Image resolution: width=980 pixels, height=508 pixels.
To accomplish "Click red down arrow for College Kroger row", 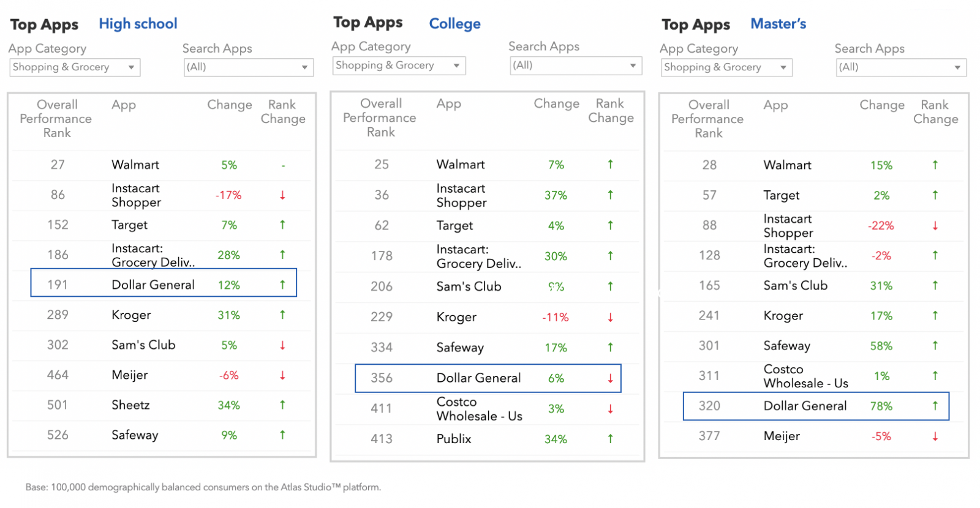I will (x=610, y=317).
